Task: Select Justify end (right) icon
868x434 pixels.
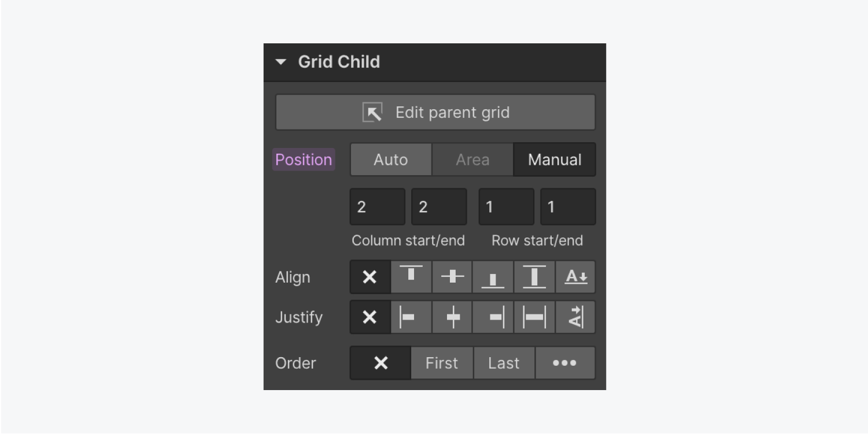Action: pyautogui.click(x=493, y=317)
